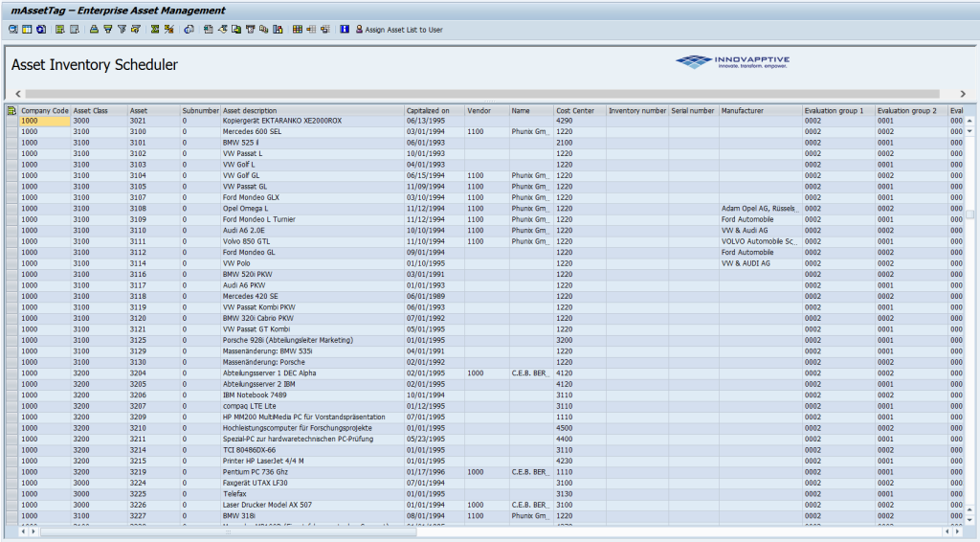This screenshot has height=542, width=980.
Task: Click the subtotals icon
Action: click(x=168, y=30)
